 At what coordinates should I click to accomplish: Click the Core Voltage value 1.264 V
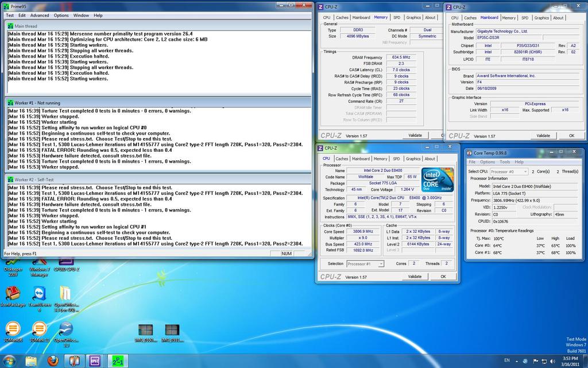[x=407, y=190]
